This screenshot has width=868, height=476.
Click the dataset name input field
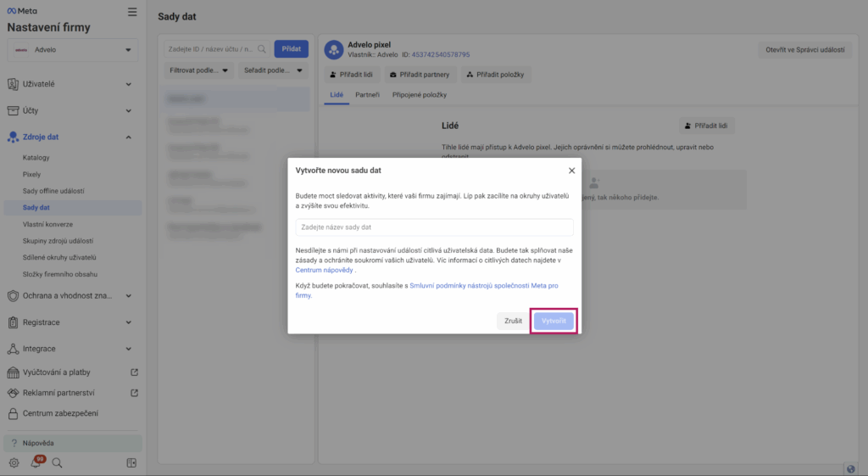[434, 227]
